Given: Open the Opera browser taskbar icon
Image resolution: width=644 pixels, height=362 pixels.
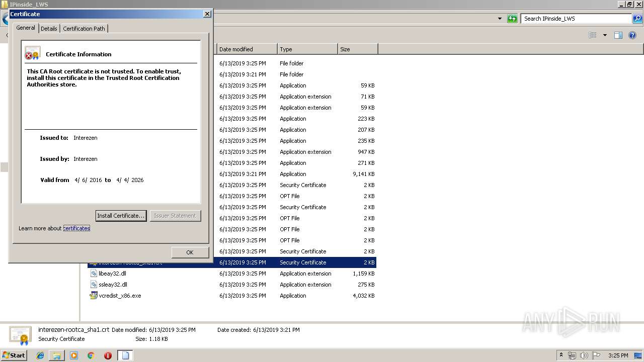Looking at the screenshot, I should 108,355.
